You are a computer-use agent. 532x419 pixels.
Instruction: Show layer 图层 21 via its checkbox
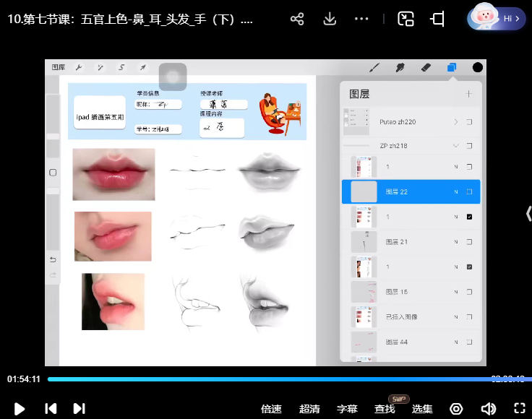coord(469,242)
